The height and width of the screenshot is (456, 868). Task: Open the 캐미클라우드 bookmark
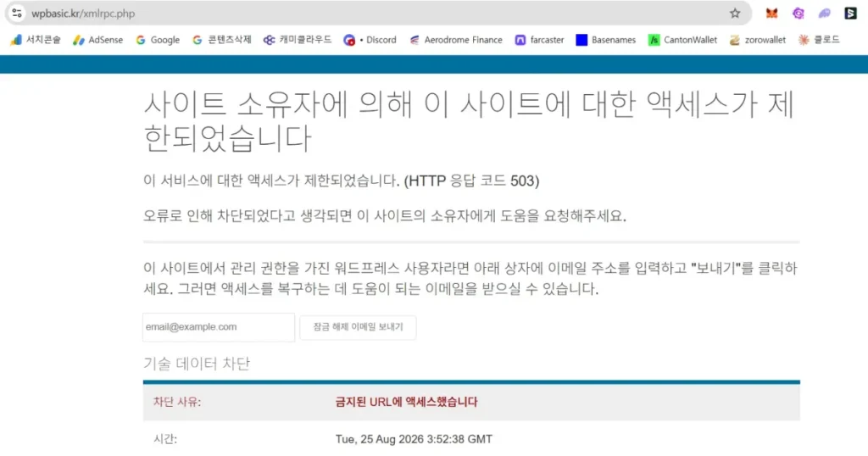click(x=298, y=40)
